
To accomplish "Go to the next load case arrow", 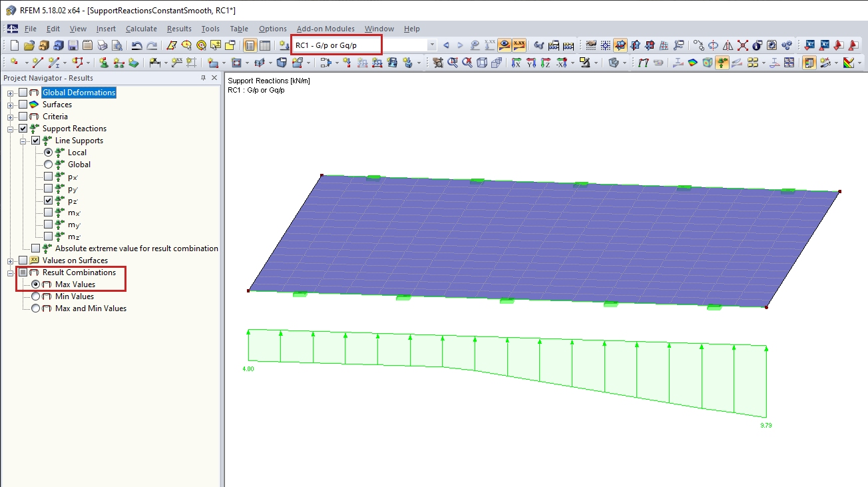I will (x=460, y=45).
